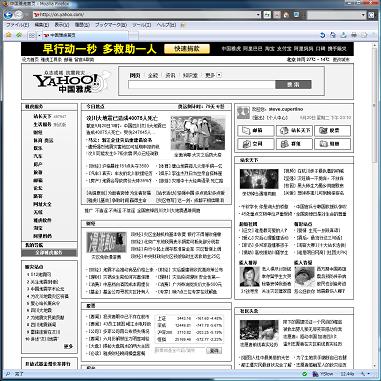
Task: Open the 編集(E) menu
Action: point(42,25)
